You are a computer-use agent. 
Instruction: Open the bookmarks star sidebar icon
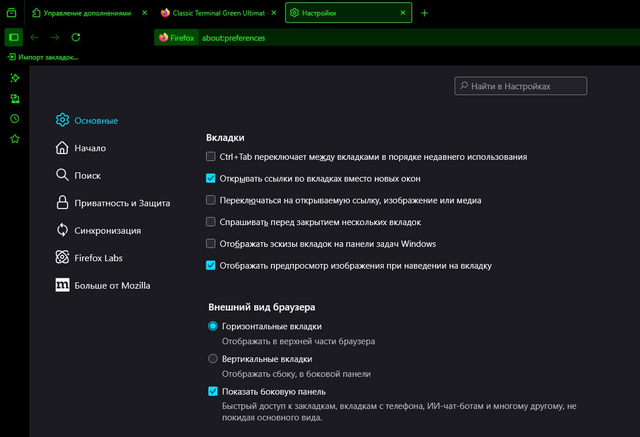coord(15,139)
